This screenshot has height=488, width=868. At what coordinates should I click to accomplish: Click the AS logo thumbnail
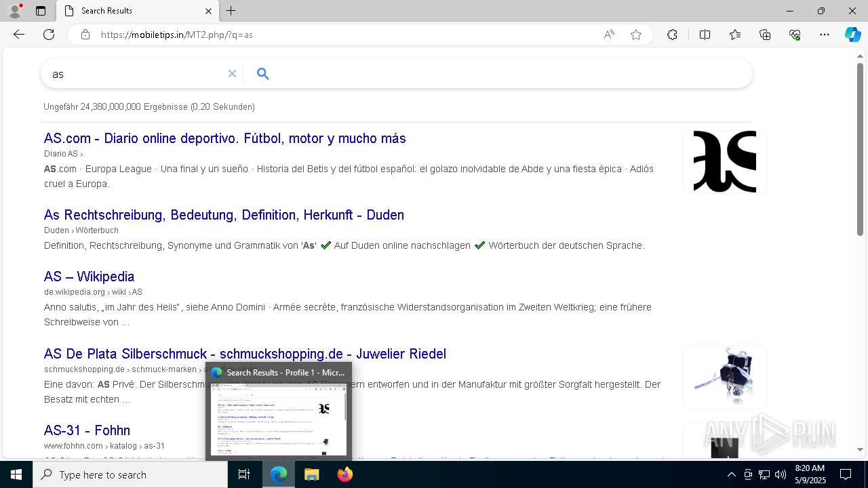724,161
